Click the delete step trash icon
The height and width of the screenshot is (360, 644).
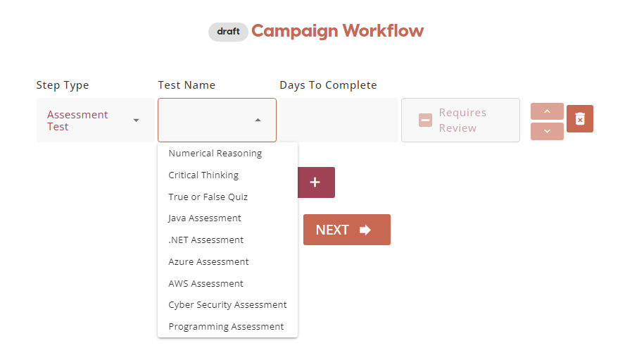click(x=580, y=119)
